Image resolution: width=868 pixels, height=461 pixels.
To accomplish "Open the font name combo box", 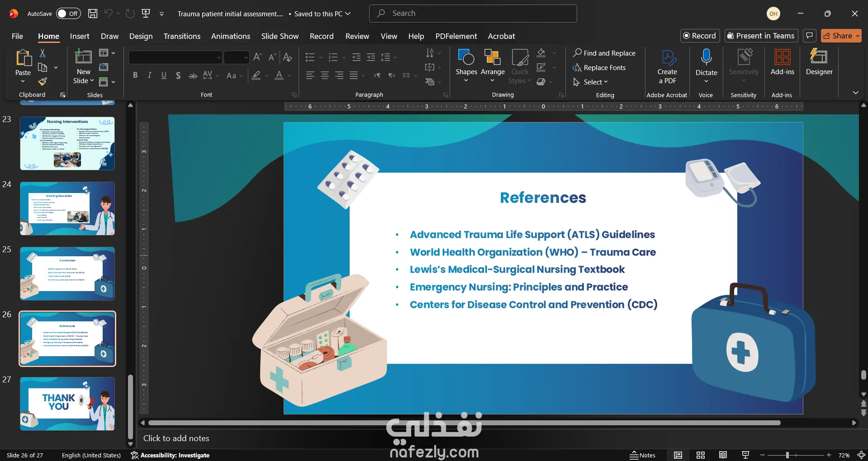I will [x=175, y=57].
